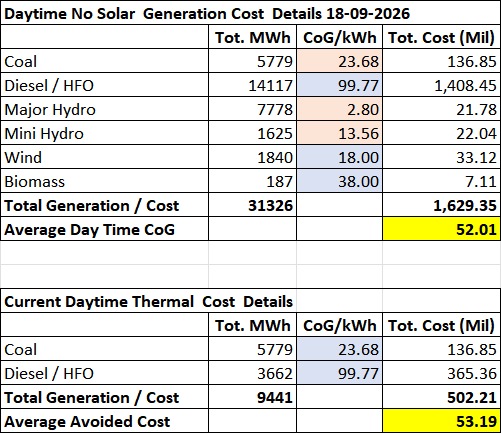Image resolution: width=501 pixels, height=433 pixels.
Task: Click the cost cell 22.04
Action: [x=441, y=133]
